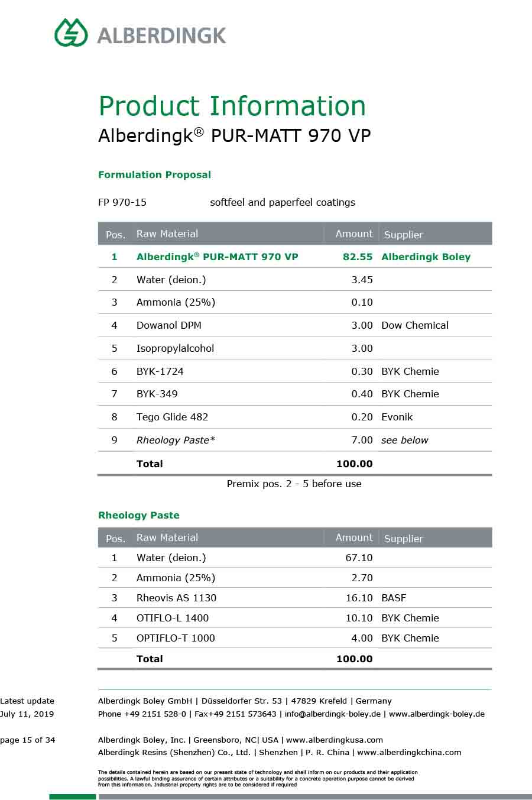Click the Tego Glide 482 entry
This screenshot has height=800, width=532.
172,417
